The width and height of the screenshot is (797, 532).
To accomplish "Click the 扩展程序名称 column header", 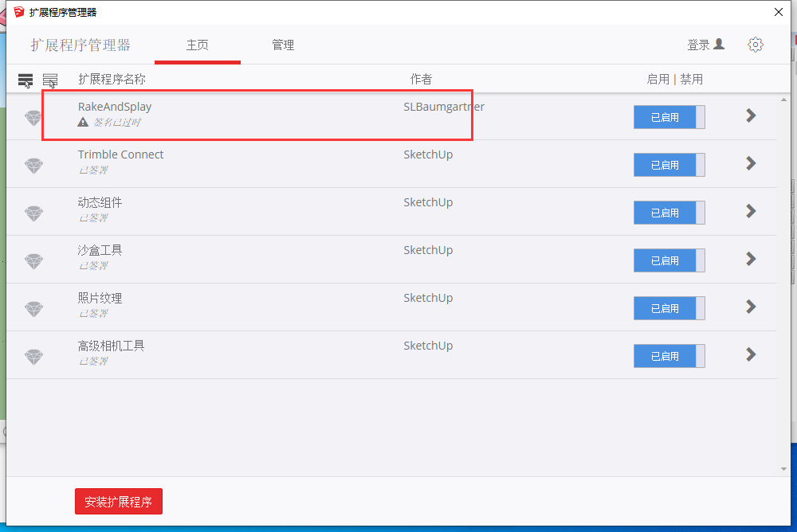I will click(112, 80).
